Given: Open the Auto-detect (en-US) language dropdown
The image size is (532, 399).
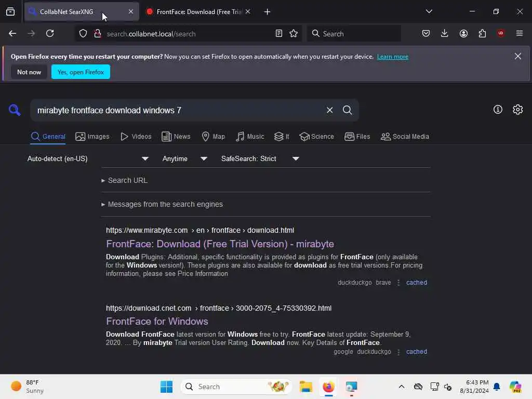Looking at the screenshot, I should [88, 158].
